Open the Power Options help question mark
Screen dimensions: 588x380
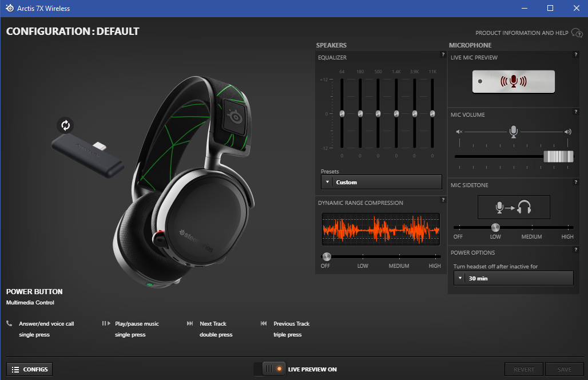click(x=575, y=250)
